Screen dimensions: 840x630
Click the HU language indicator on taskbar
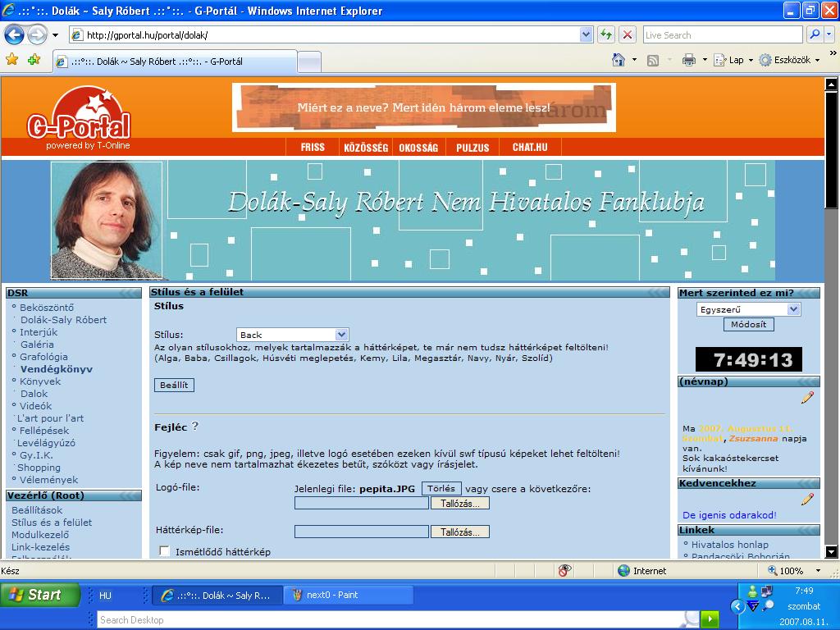tap(106, 596)
